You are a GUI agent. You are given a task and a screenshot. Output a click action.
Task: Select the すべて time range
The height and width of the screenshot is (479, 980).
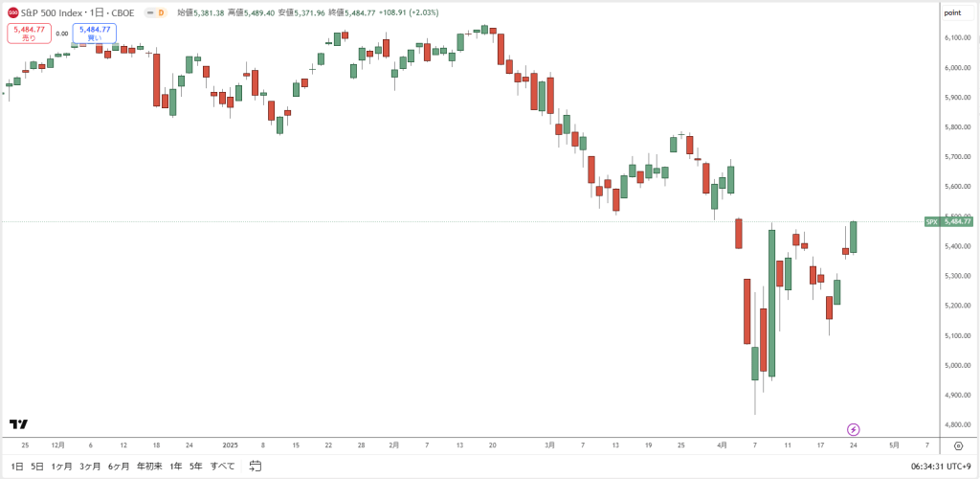click(222, 466)
